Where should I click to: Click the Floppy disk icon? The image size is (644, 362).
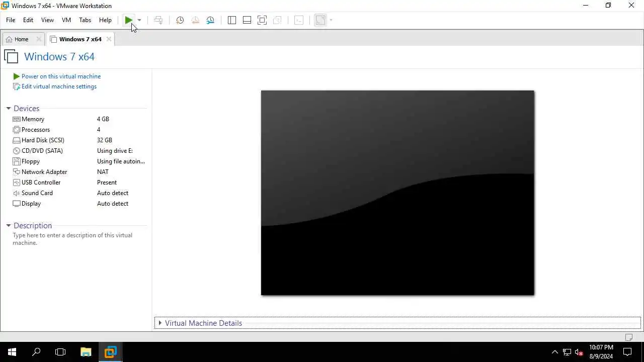(x=17, y=161)
